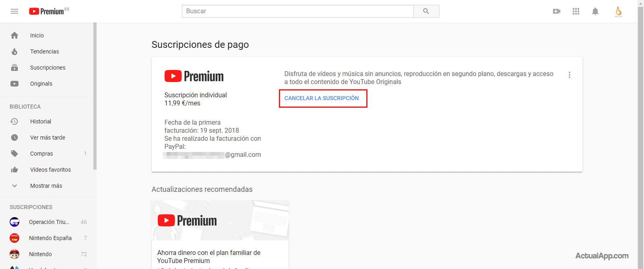Viewport: 644px width, 269px height.
Task: Click the Compras count badge '1'
Action: [x=85, y=154]
